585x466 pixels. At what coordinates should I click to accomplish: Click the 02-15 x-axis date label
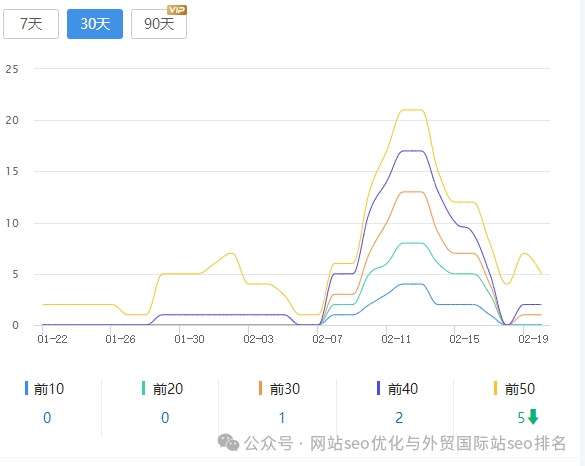[x=464, y=339]
